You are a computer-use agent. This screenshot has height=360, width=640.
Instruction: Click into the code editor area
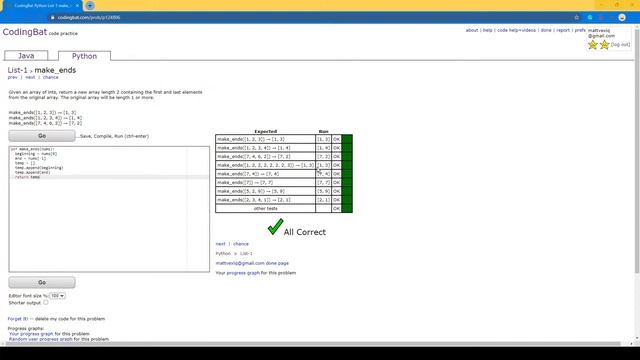[109, 209]
